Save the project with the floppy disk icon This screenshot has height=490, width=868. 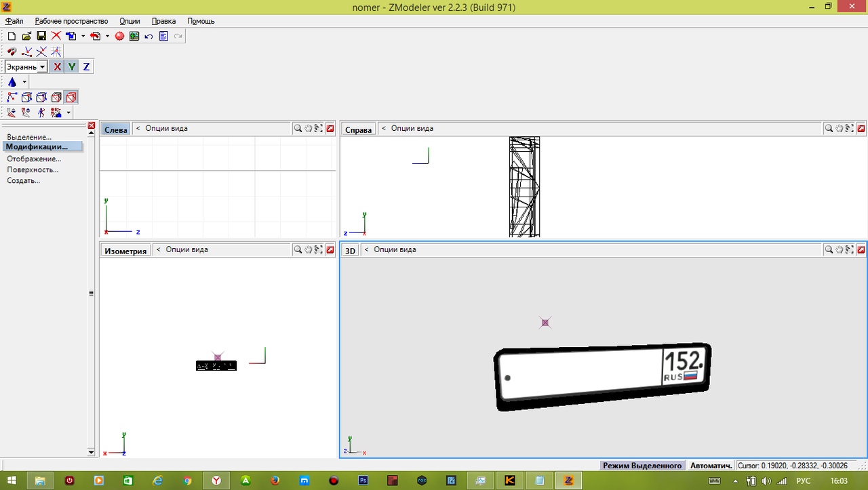click(x=41, y=36)
